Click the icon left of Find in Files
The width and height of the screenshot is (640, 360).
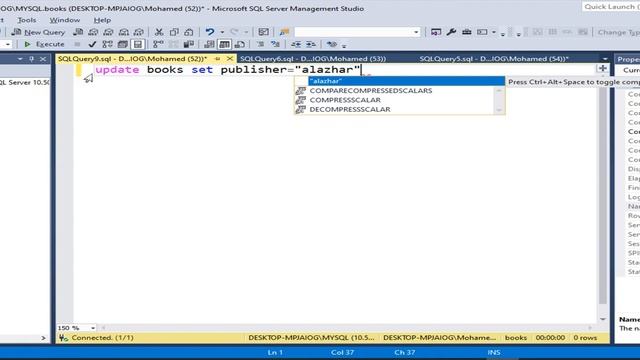pyautogui.click(x=264, y=32)
